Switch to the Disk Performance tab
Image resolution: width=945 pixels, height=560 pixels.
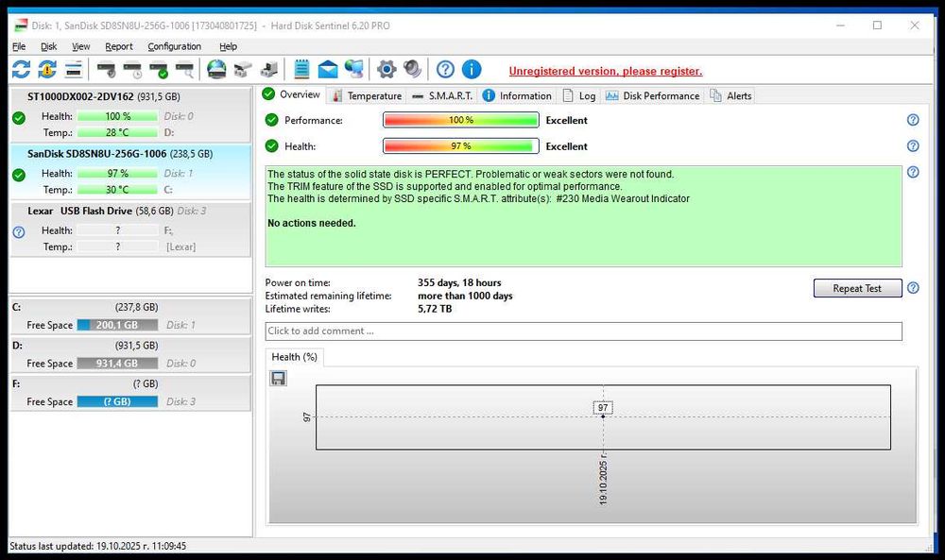point(653,95)
